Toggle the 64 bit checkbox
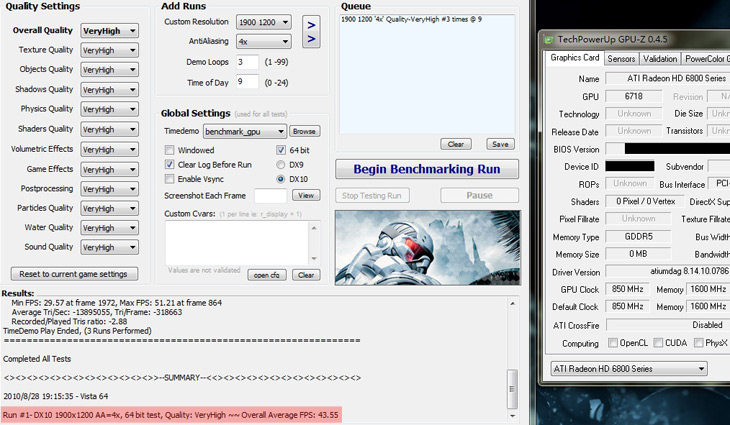 coord(281,150)
